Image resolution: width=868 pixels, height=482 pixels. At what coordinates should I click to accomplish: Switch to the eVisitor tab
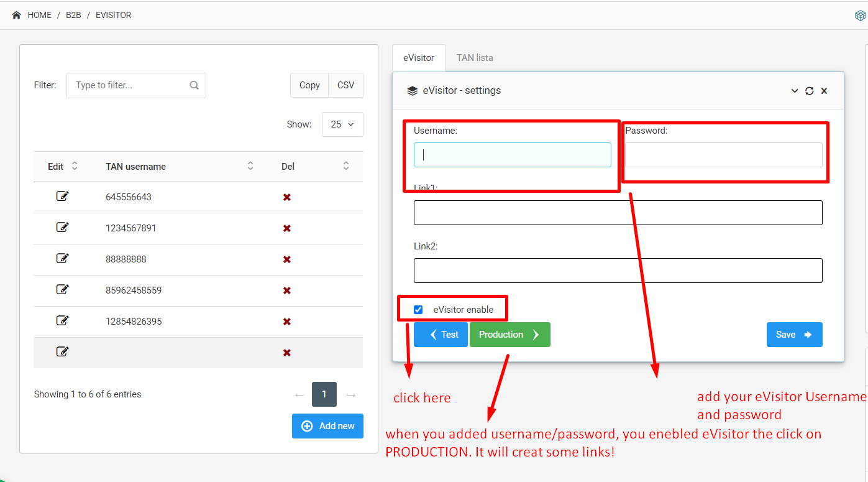(419, 58)
